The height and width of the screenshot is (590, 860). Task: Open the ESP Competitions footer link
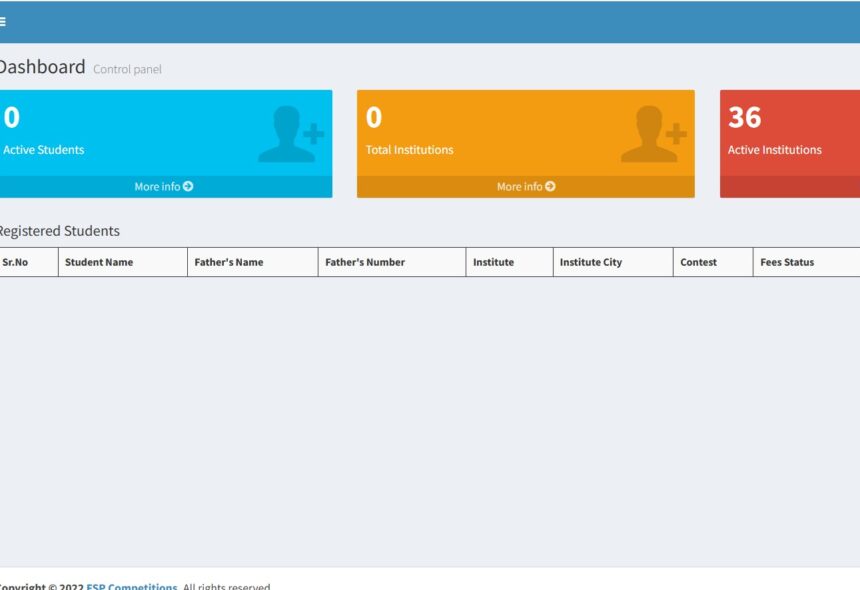[x=132, y=586]
